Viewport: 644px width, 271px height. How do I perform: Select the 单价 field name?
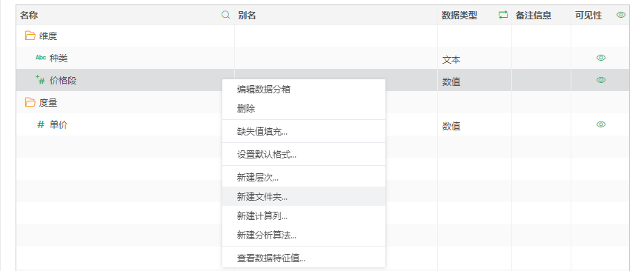[x=59, y=125]
